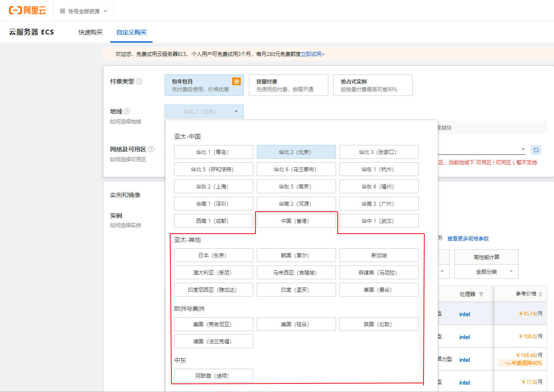The image size is (554, 392).
Task: Open the 如何选择实例 help link
Action: pyautogui.click(x=125, y=225)
